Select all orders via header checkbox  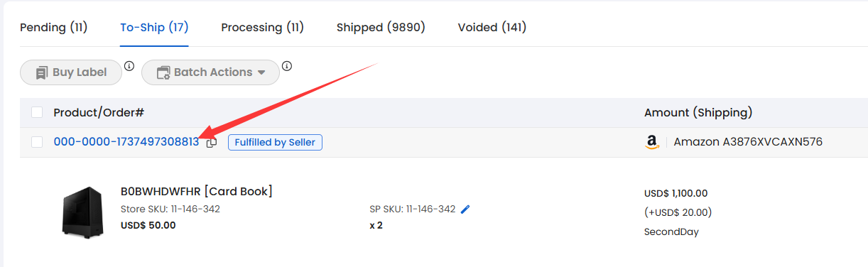pyautogui.click(x=37, y=112)
